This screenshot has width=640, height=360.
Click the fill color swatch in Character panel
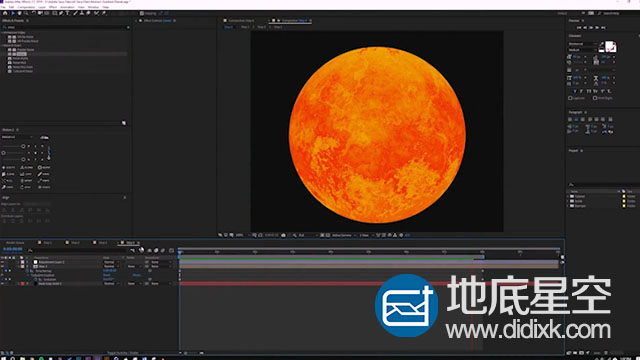point(609,45)
